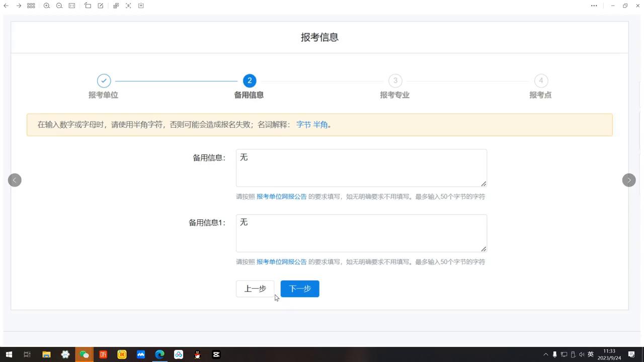Rotate the image
The width and height of the screenshot is (644, 362).
coord(88,6)
